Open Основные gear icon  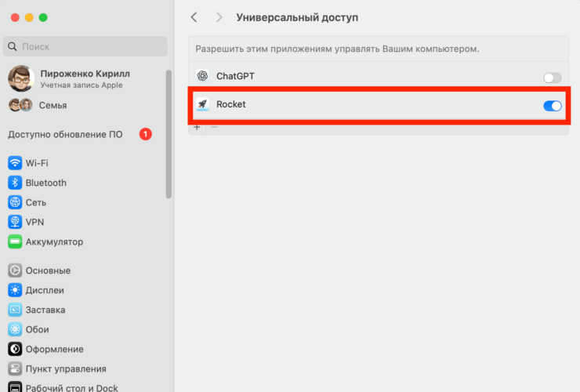click(15, 270)
